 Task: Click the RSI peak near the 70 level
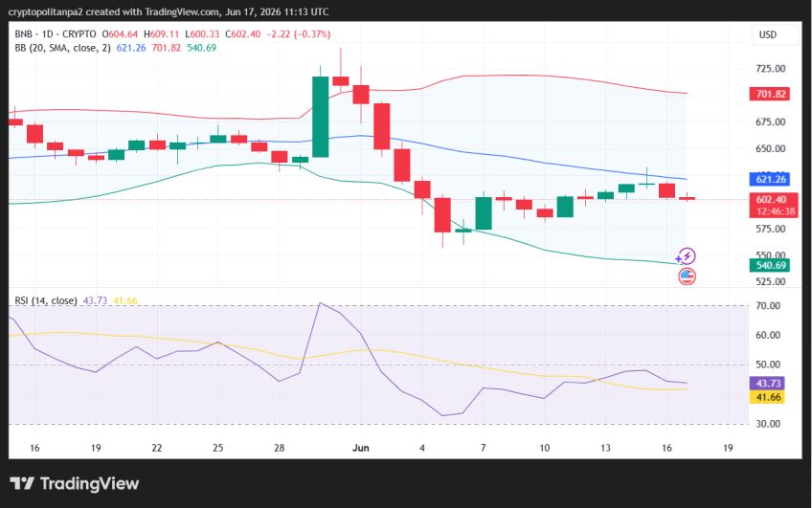coord(320,303)
